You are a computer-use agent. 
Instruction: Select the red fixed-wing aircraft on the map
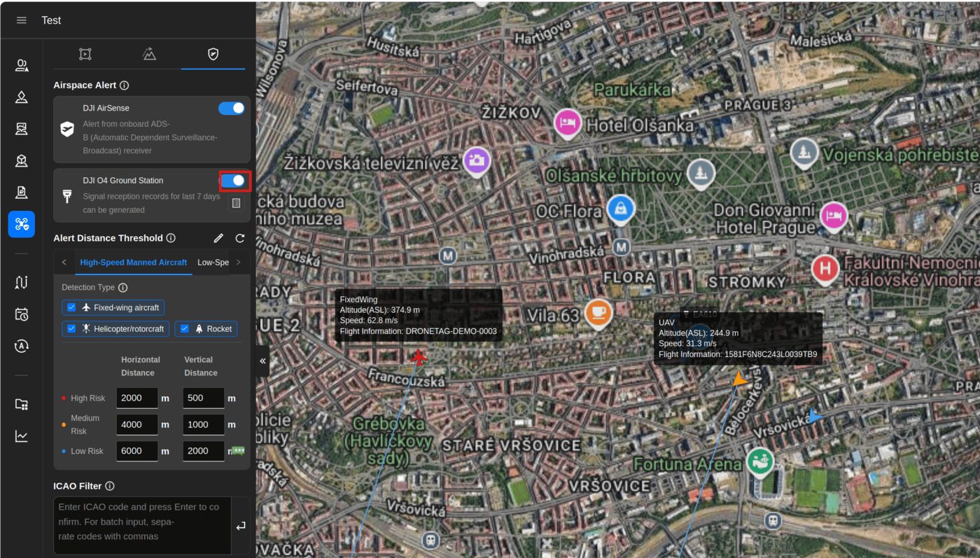tap(419, 358)
